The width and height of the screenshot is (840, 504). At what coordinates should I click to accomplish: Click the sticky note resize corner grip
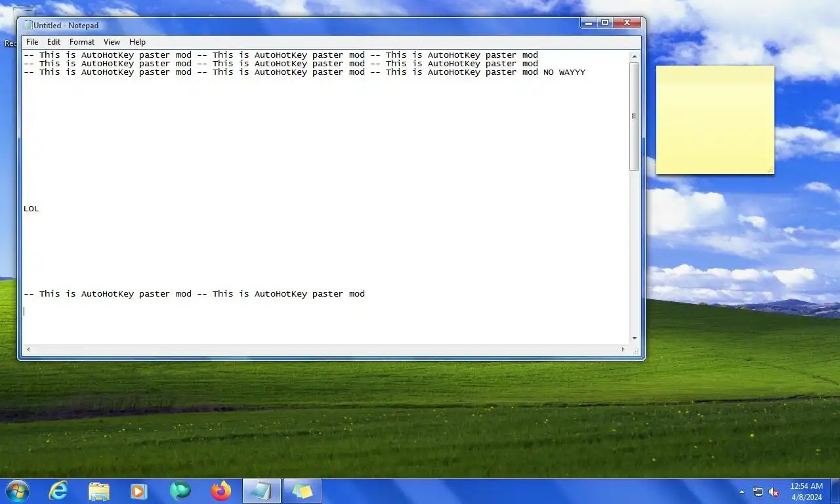[770, 171]
